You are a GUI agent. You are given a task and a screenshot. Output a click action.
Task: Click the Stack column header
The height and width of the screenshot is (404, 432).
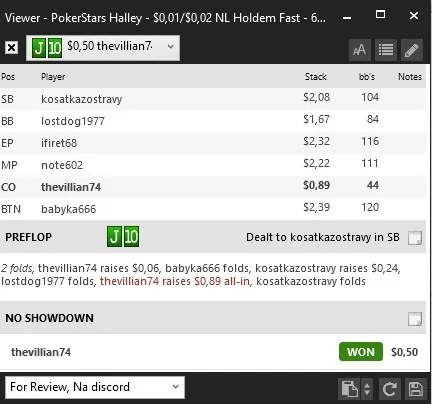pyautogui.click(x=315, y=77)
